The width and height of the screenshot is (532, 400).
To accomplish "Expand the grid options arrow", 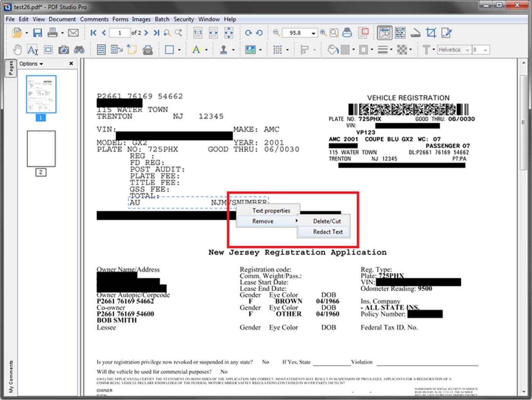I will pos(287,50).
